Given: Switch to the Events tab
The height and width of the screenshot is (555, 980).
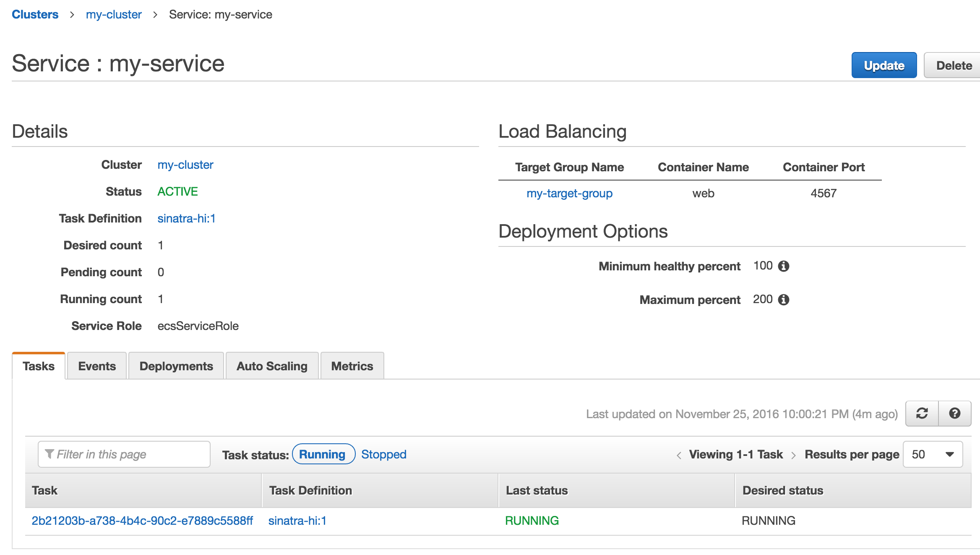Looking at the screenshot, I should 97,366.
